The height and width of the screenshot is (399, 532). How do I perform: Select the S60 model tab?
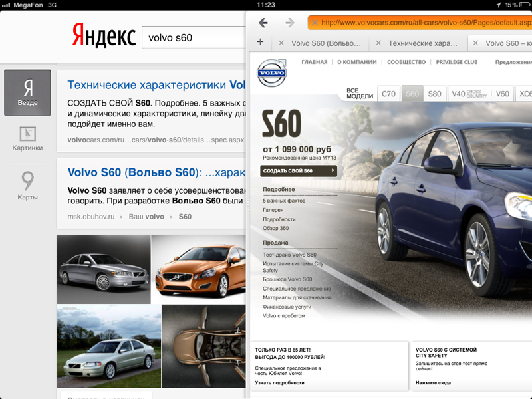point(412,94)
